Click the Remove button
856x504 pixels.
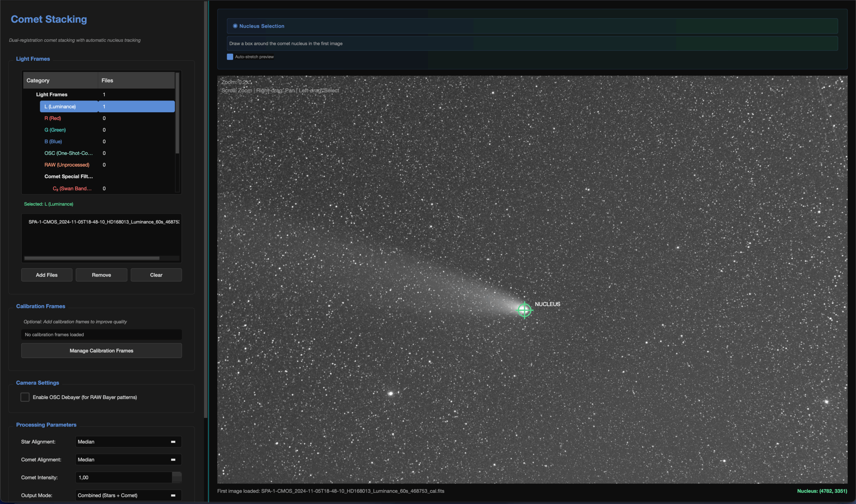coord(101,275)
